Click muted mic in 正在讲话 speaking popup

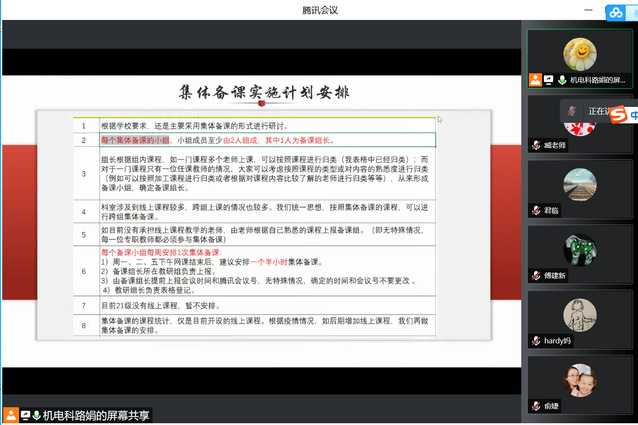pos(572,111)
